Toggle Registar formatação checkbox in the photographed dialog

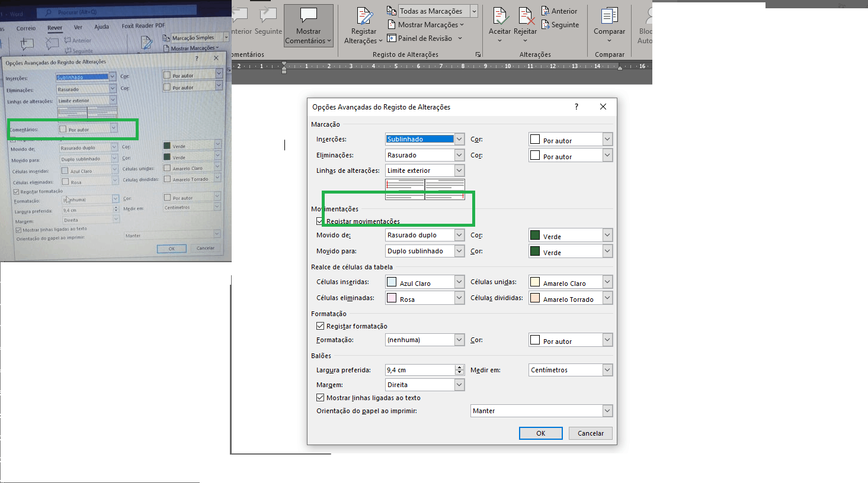(x=16, y=192)
